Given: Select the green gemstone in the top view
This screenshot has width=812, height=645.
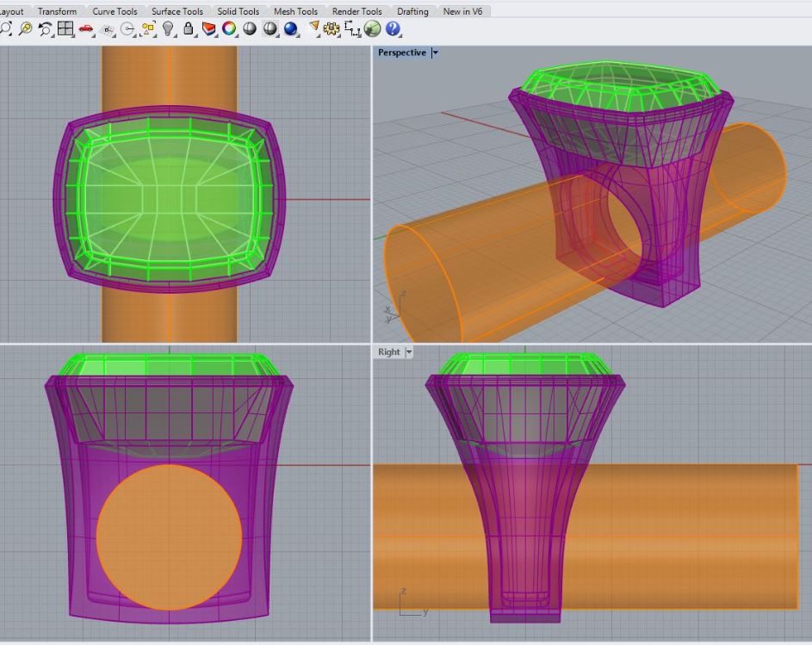Looking at the screenshot, I should click(169, 198).
